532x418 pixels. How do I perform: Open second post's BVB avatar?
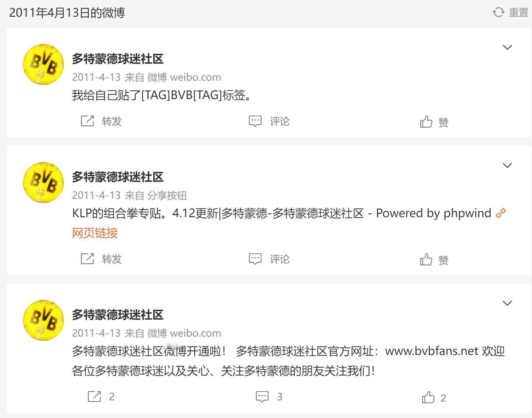tap(43, 182)
